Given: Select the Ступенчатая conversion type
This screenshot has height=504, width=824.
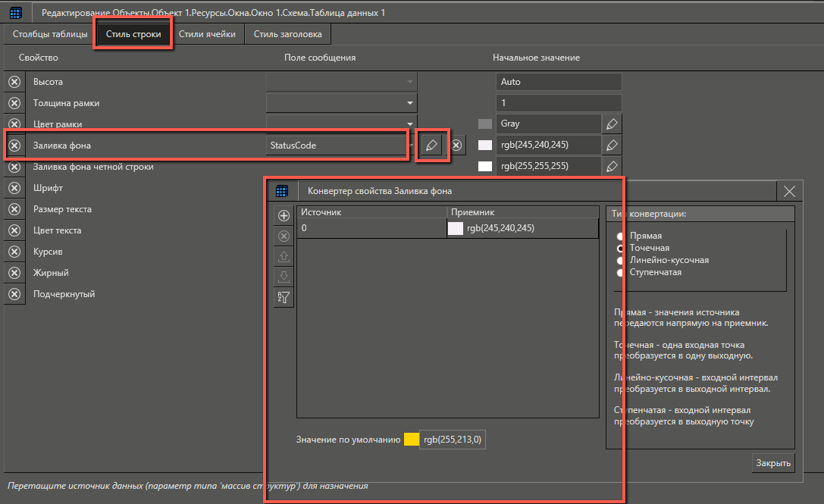Looking at the screenshot, I should pos(621,272).
